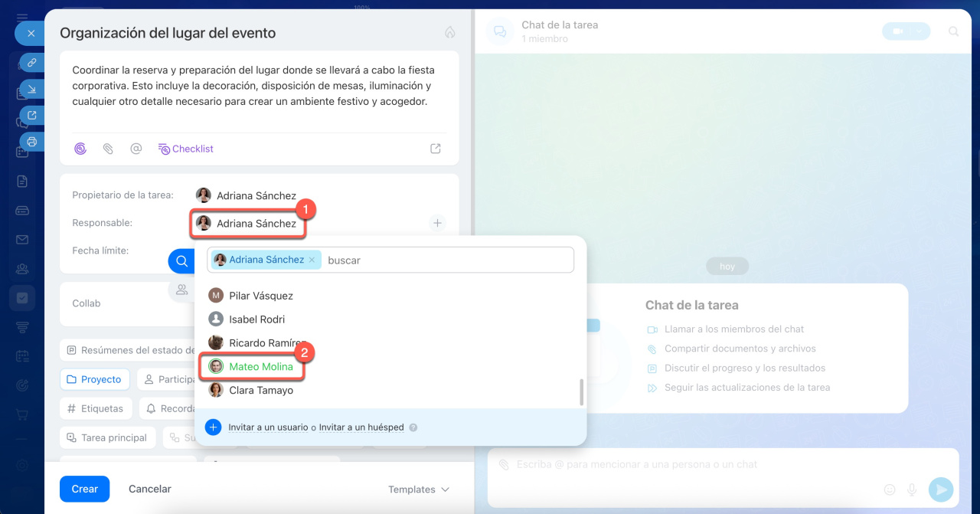Viewport: 980px width, 514px height.
Task: Expand the description editor with arrow-box icon
Action: pos(436,149)
